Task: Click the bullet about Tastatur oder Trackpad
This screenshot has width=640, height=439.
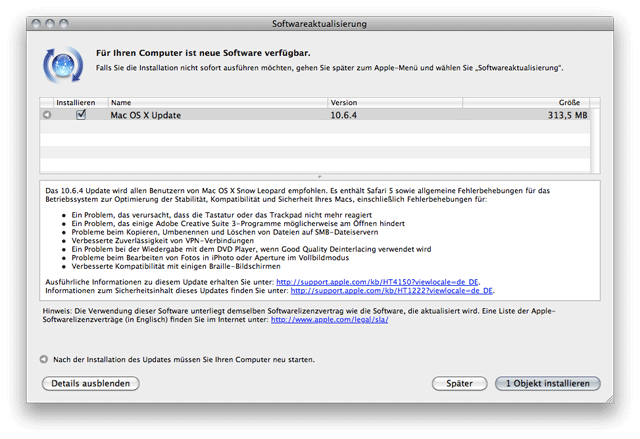Action: 222,215
